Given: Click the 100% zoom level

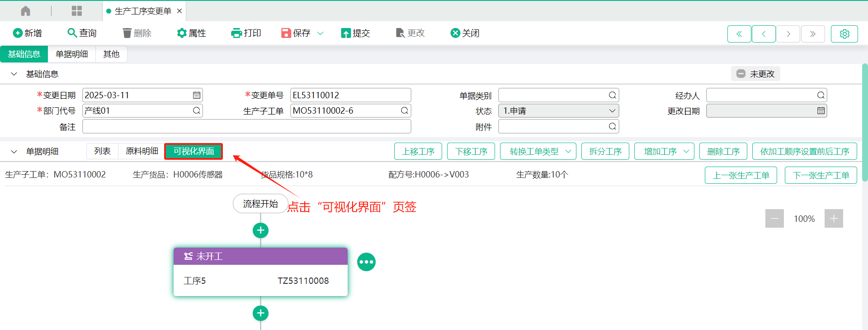Looking at the screenshot, I should tap(804, 219).
